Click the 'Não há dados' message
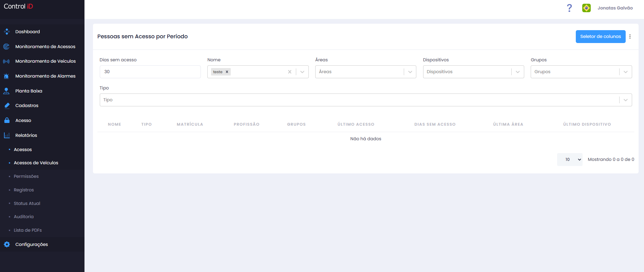 click(366, 139)
